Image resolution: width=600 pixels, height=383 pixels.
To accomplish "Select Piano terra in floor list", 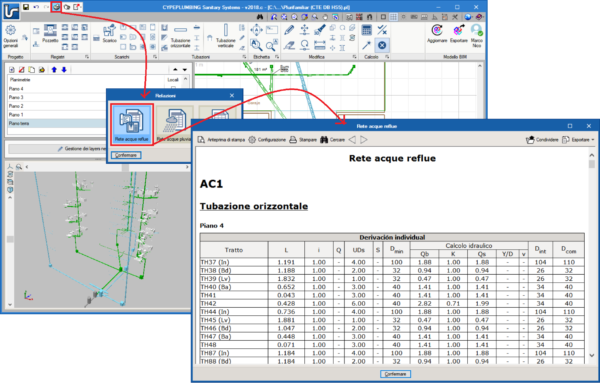I will pyautogui.click(x=57, y=123).
